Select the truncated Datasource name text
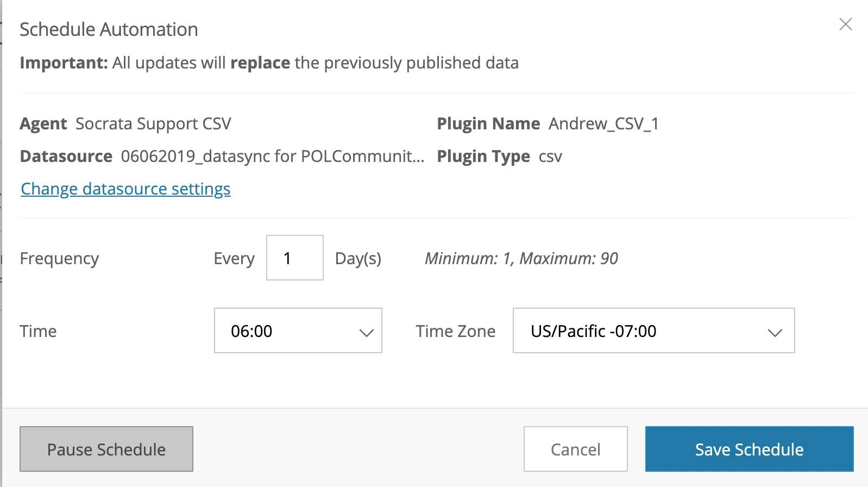Viewport: 868px width, 487px height. click(273, 156)
